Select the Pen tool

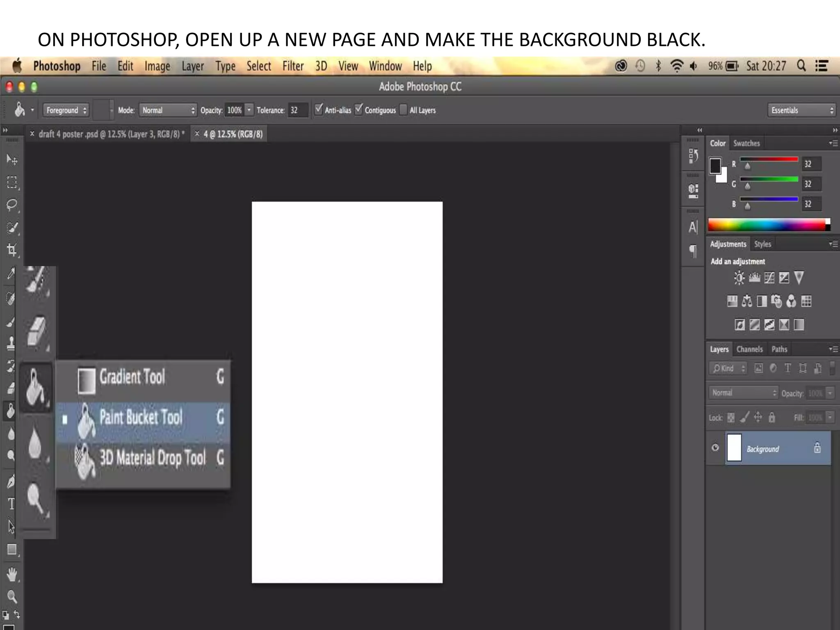click(x=11, y=482)
